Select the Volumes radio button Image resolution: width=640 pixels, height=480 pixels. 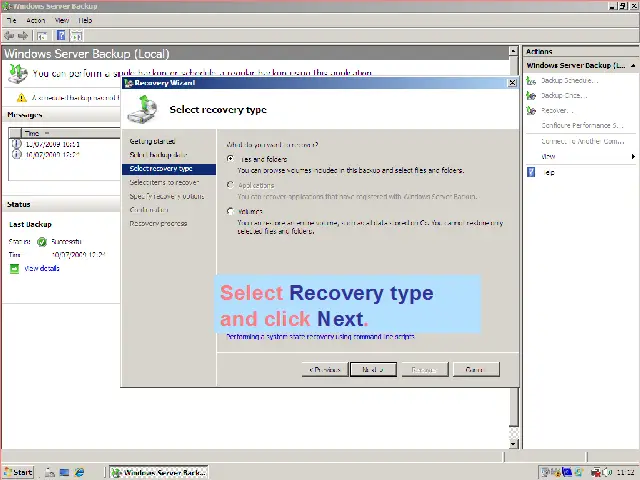click(231, 211)
